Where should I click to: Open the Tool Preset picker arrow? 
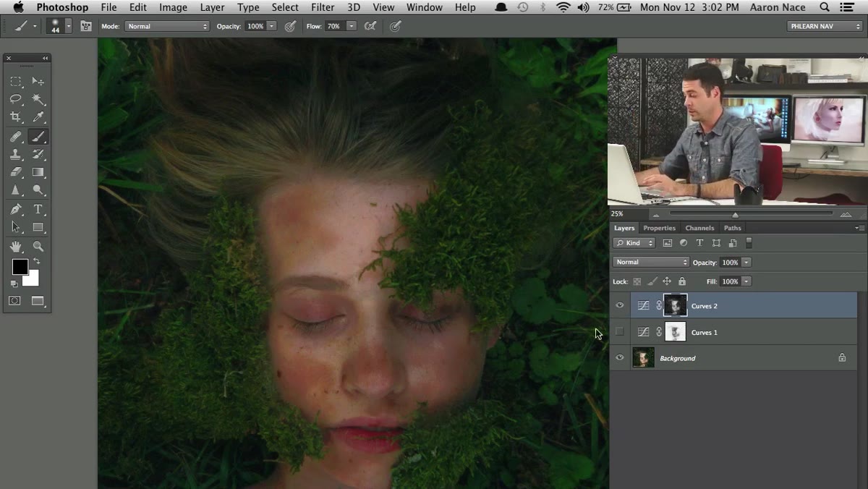pyautogui.click(x=34, y=26)
